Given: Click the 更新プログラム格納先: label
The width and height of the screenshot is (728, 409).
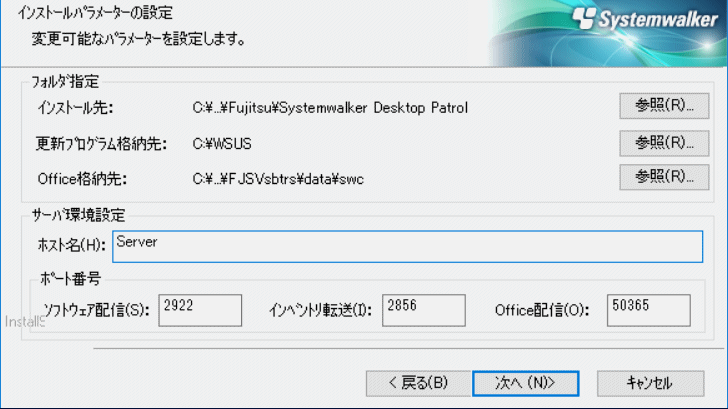Looking at the screenshot, I should [x=101, y=144].
